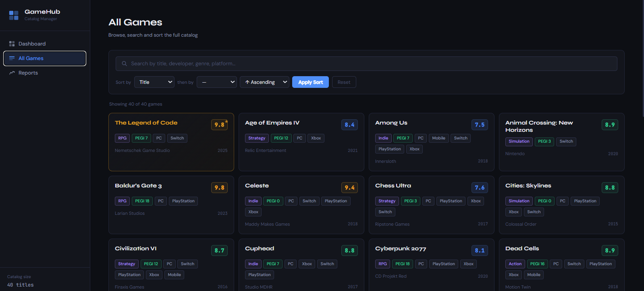
Task: Click the Civilization VI title
Action: [x=135, y=249]
